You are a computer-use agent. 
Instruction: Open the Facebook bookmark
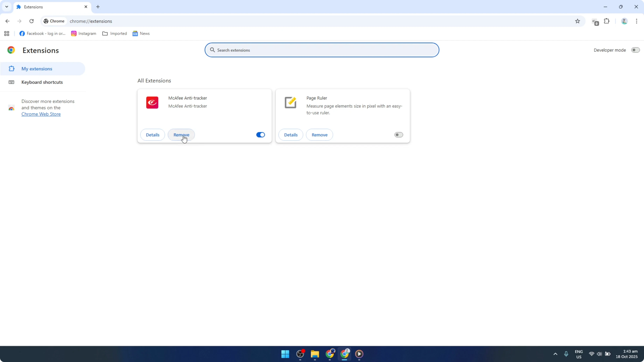[43, 33]
